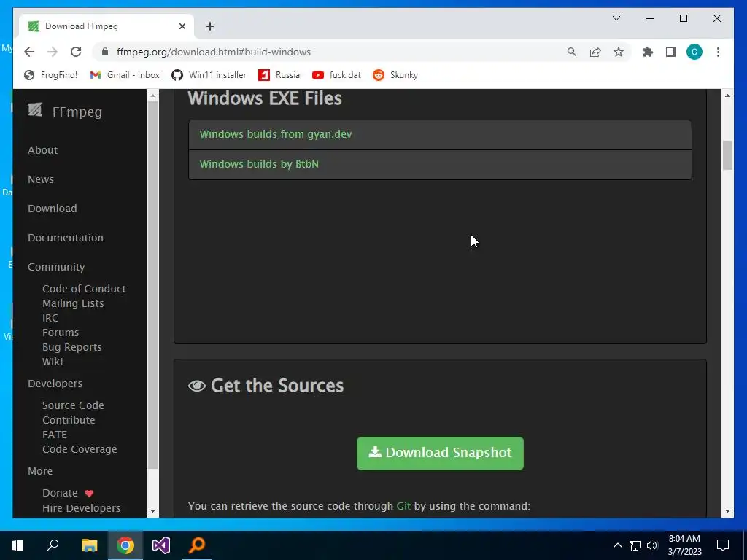Open the Gmail - Inbox bookmark
747x560 pixels.
click(x=125, y=75)
